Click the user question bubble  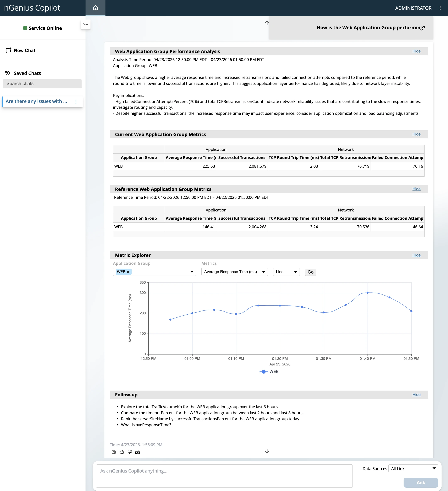[x=351, y=28]
